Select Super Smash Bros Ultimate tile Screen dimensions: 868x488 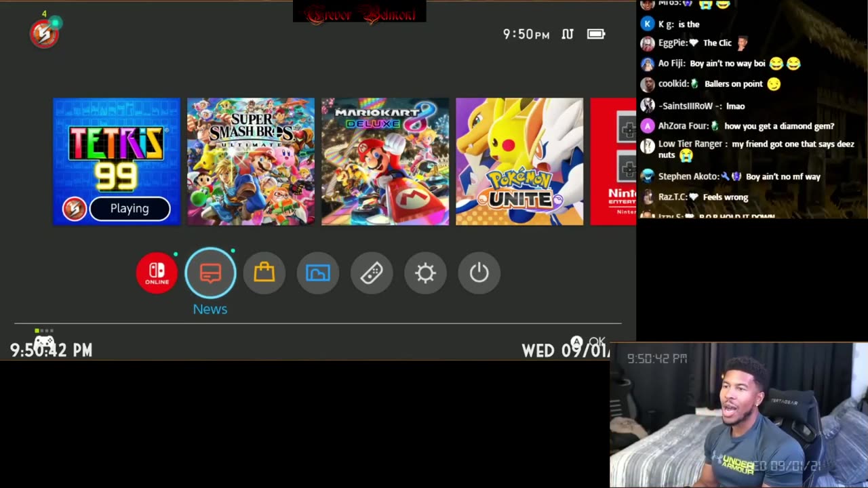click(x=251, y=161)
